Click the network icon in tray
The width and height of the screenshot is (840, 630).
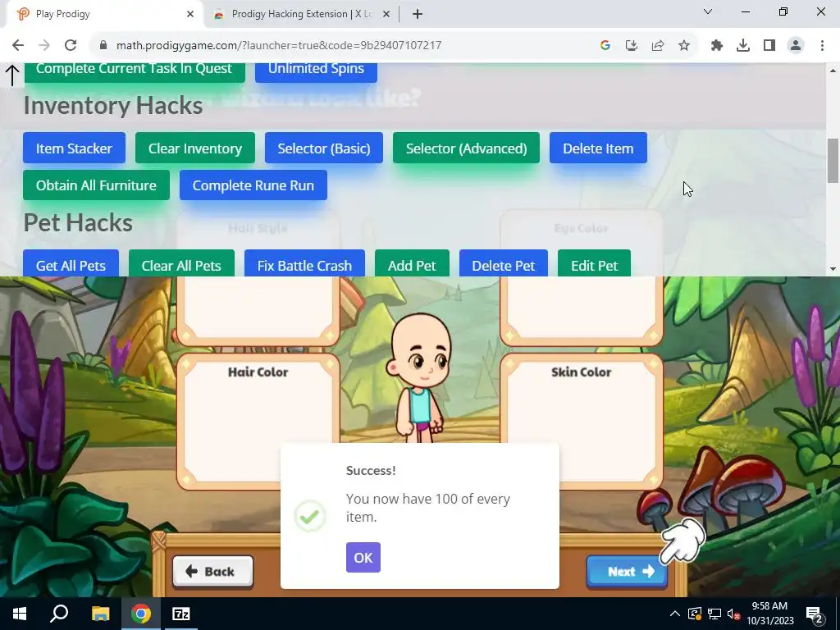pos(714,614)
